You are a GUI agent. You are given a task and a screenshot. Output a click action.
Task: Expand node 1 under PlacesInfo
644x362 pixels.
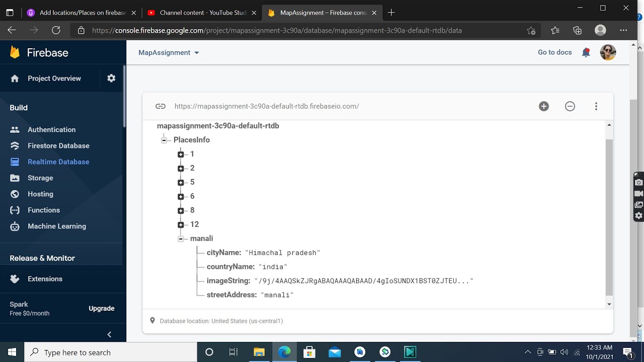click(181, 154)
